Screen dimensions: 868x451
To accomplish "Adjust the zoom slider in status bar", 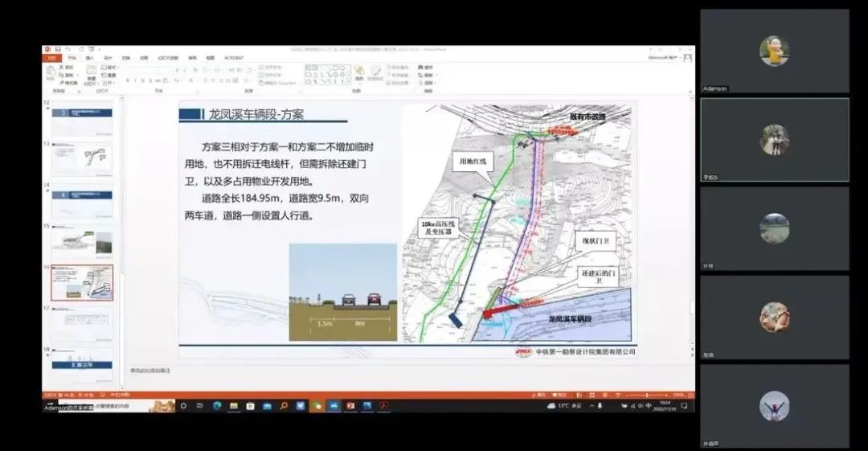I will 646,395.
